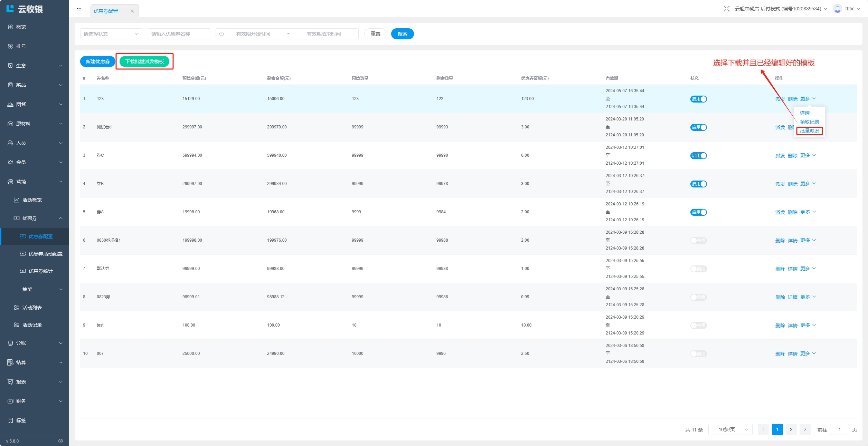Viewport: 868px width, 446px height.
Task: Open the settings gear next to version number
Action: point(60,441)
